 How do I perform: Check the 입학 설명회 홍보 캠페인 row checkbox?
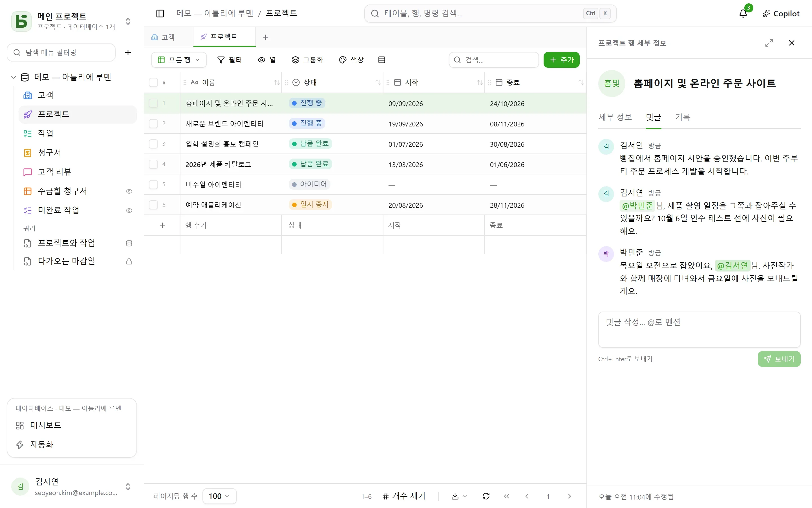tap(153, 144)
